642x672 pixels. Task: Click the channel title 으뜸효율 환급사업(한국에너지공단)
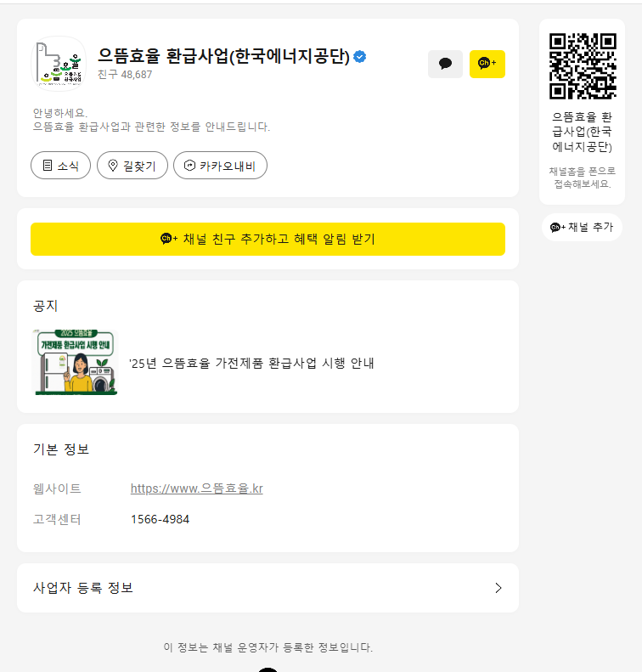223,56
